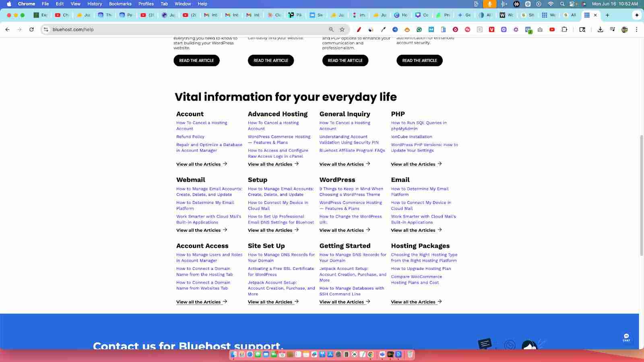Open the Chrome downloads tray
This screenshot has height=362, width=644.
point(600,29)
